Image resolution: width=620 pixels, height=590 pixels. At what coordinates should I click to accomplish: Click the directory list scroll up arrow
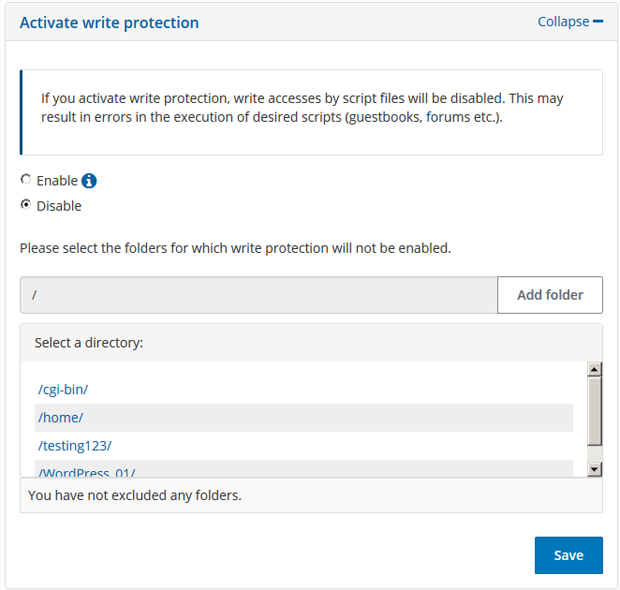[594, 369]
